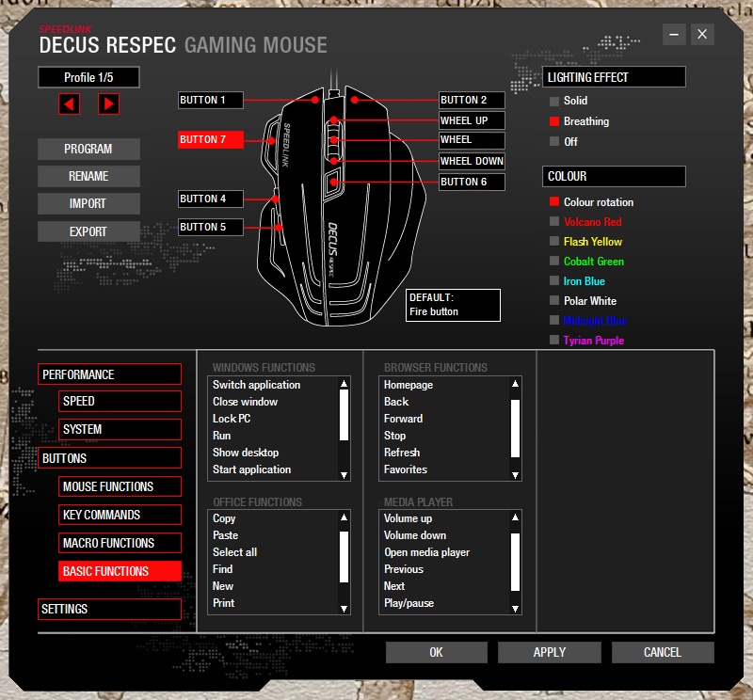
Task: Choose 'Homepage' browser function
Action: [409, 385]
